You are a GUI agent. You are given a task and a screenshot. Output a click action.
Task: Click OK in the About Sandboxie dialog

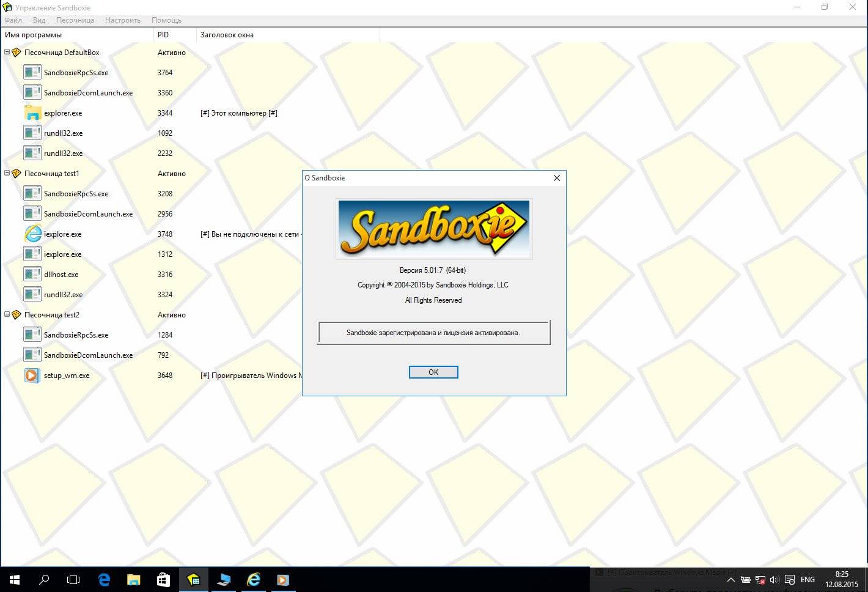[433, 372]
